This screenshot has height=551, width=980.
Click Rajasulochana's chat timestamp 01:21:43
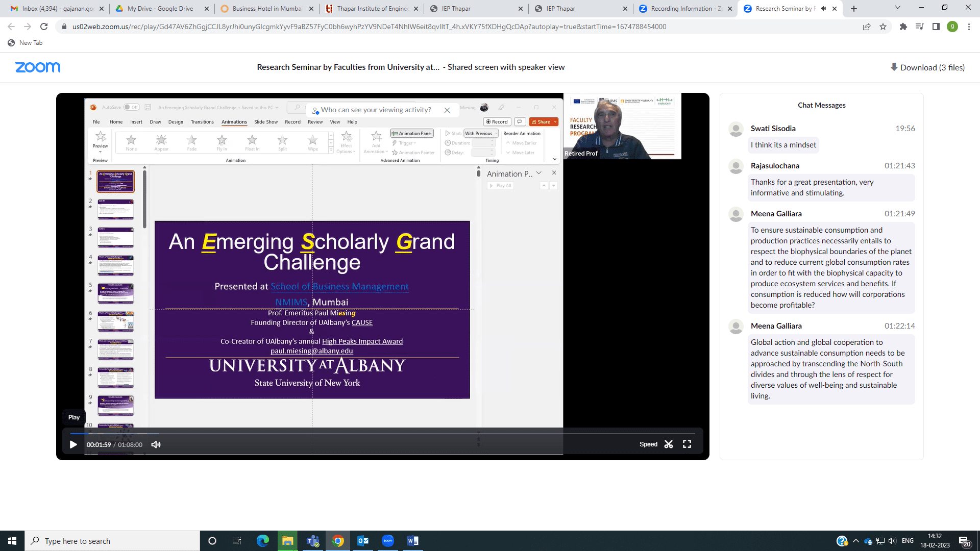900,166
